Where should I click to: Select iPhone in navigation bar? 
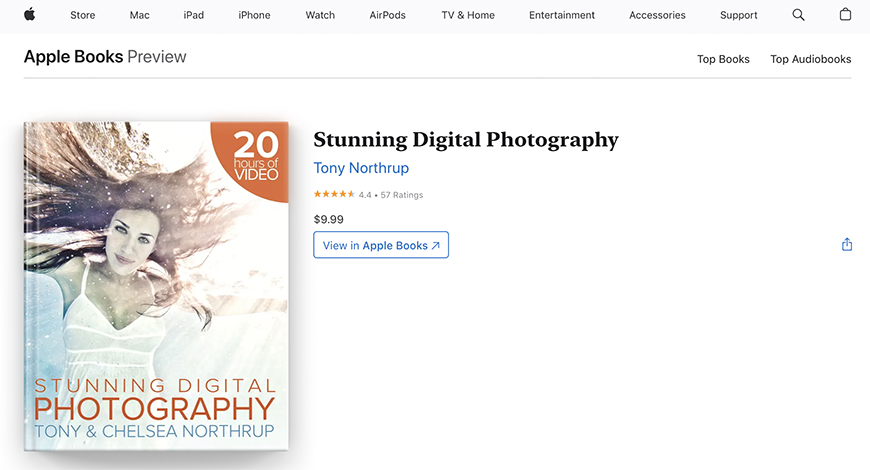pos(254,16)
